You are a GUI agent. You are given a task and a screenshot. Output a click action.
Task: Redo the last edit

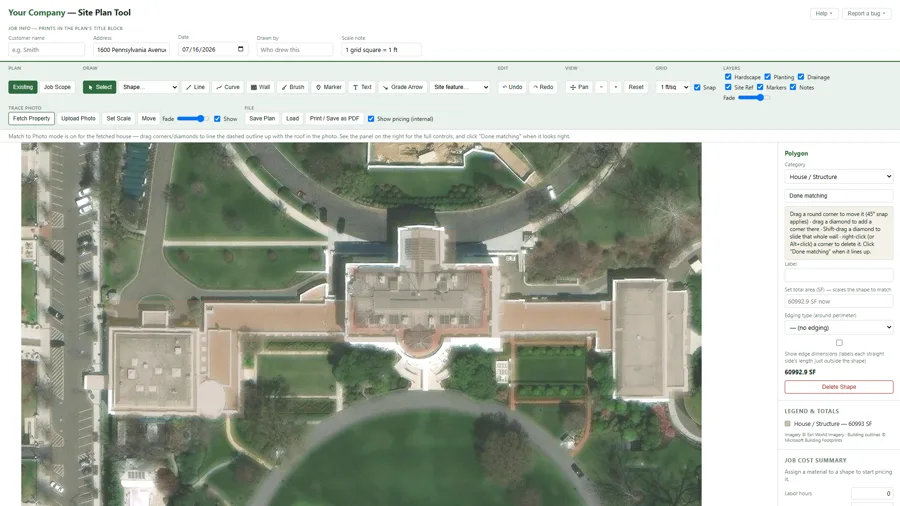pyautogui.click(x=543, y=87)
